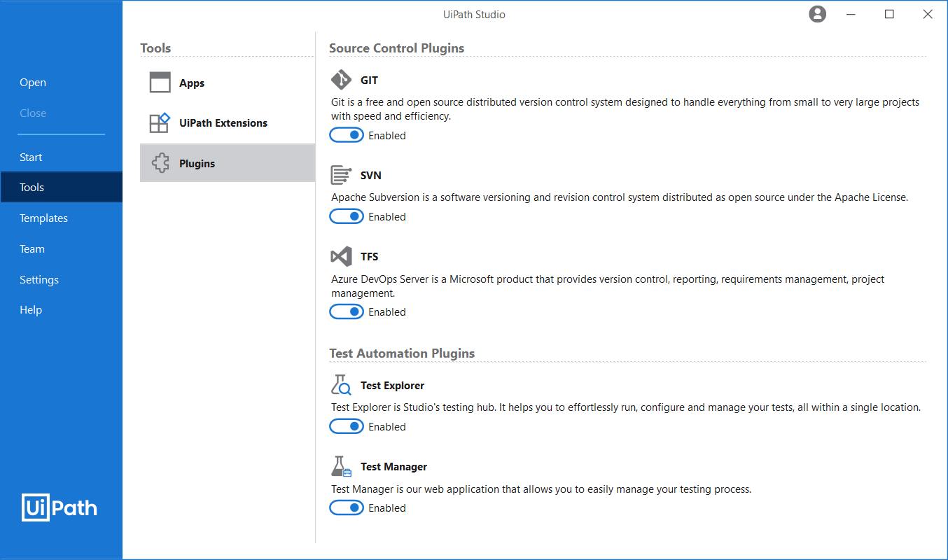This screenshot has height=560, width=948.
Task: Toggle the TFS plugin off
Action: click(347, 311)
